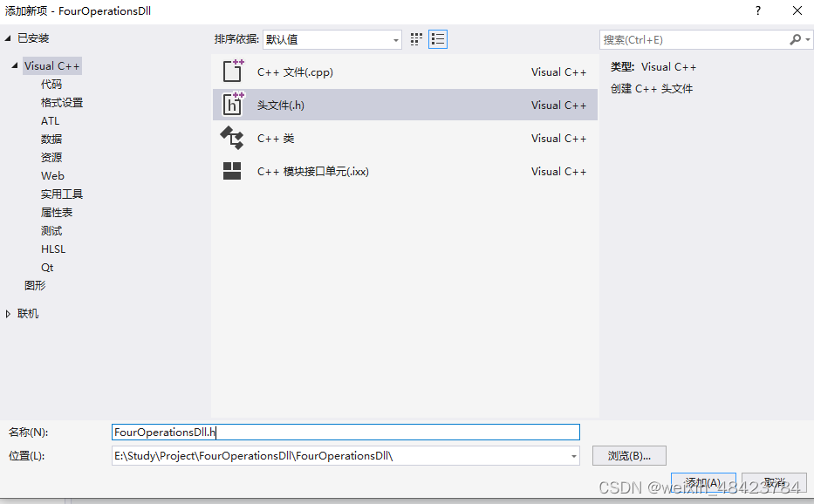Image resolution: width=814 pixels, height=504 pixels.
Task: Open the 位置 path dropdown arrow
Action: click(574, 456)
